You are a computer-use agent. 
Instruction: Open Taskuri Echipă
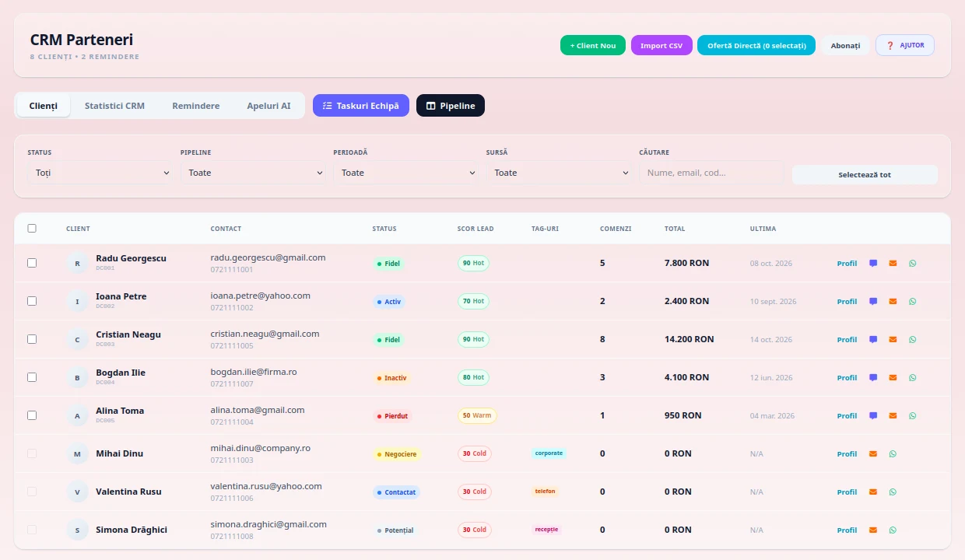point(361,106)
